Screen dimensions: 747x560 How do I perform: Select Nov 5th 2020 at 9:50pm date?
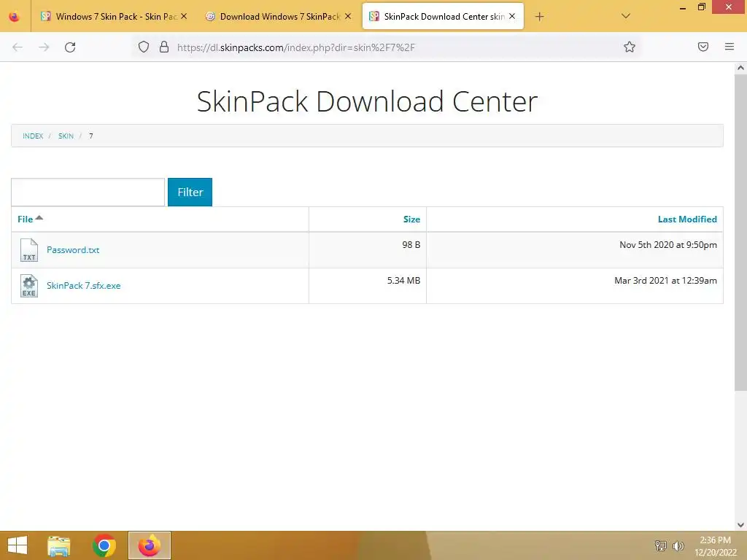668,245
